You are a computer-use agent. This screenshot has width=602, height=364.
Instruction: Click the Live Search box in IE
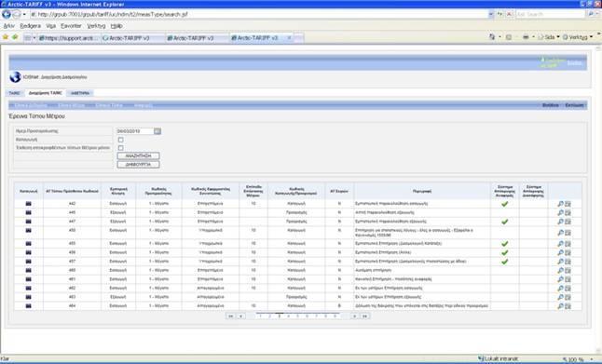pos(550,14)
